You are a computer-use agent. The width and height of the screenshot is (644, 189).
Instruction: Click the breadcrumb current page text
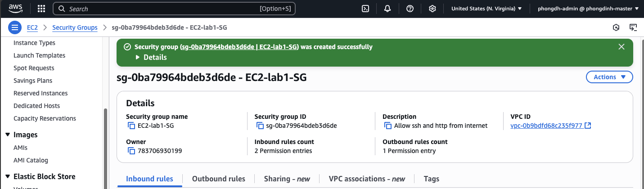click(x=169, y=27)
